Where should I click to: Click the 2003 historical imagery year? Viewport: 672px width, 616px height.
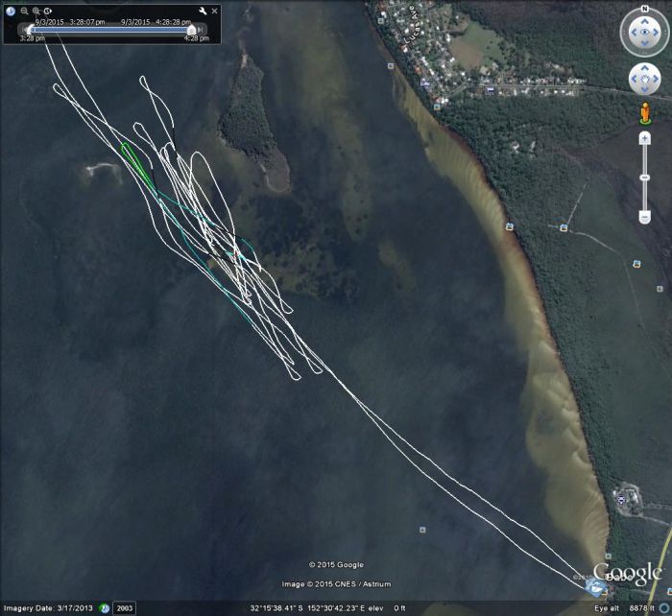pyautogui.click(x=125, y=608)
